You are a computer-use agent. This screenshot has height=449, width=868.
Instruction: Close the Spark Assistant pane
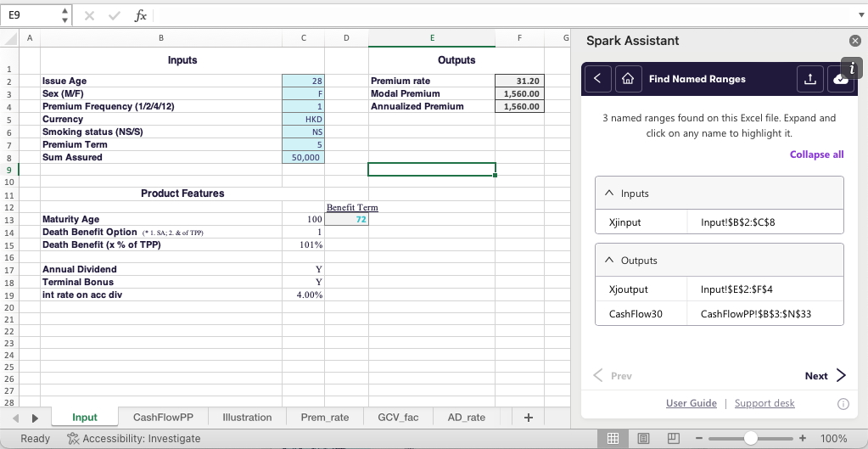854,41
